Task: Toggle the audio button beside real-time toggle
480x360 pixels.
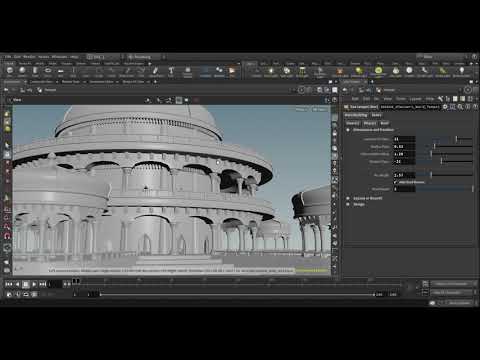Action: point(18,294)
